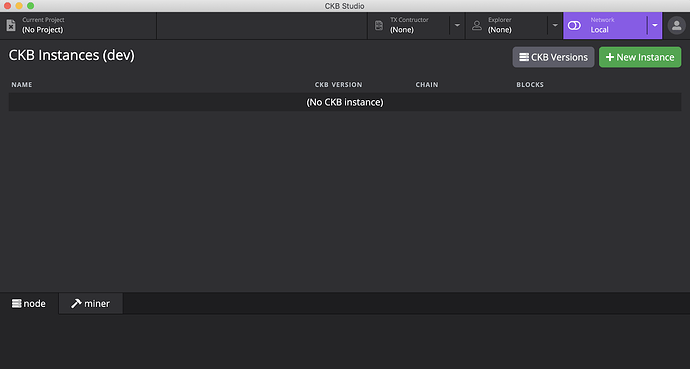Click the miner tab hammer icon

(x=76, y=303)
